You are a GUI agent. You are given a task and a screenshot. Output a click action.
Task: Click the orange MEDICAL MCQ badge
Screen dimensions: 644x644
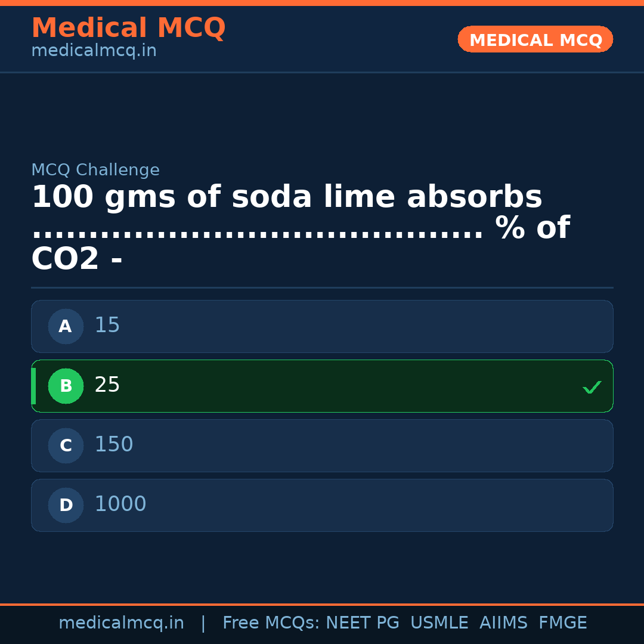(x=535, y=39)
